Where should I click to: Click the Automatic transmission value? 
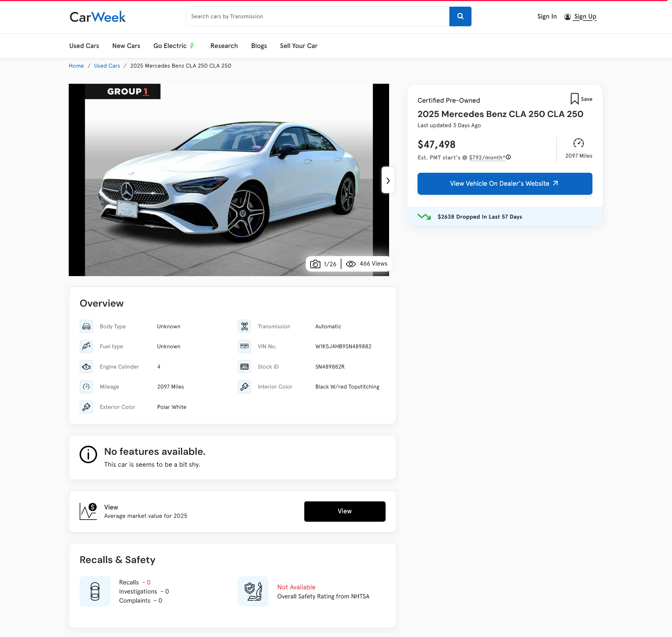pyautogui.click(x=328, y=327)
